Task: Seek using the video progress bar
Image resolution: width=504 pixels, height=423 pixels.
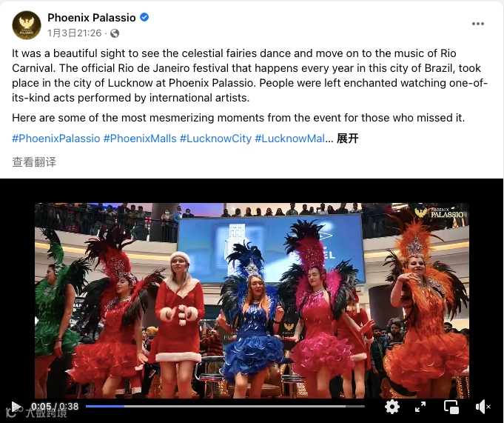Action: coord(225,406)
